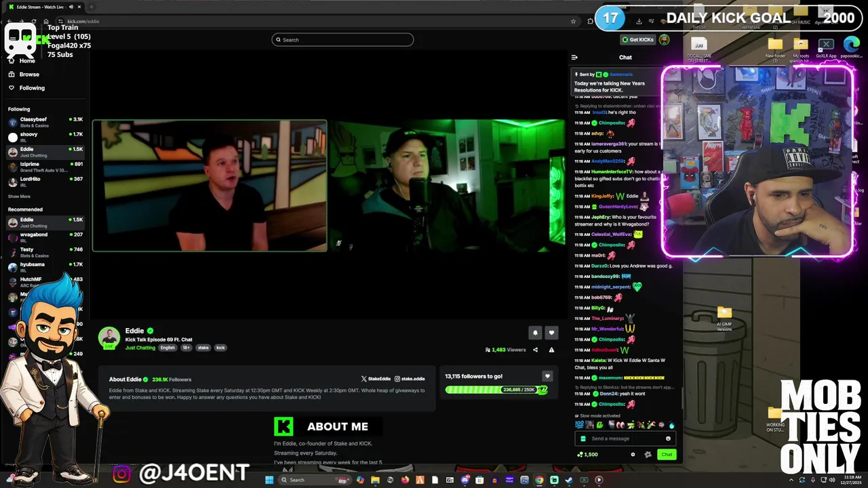Click the 100 emote in chat quick bar
This screenshot has width=868, height=488.
(579, 425)
